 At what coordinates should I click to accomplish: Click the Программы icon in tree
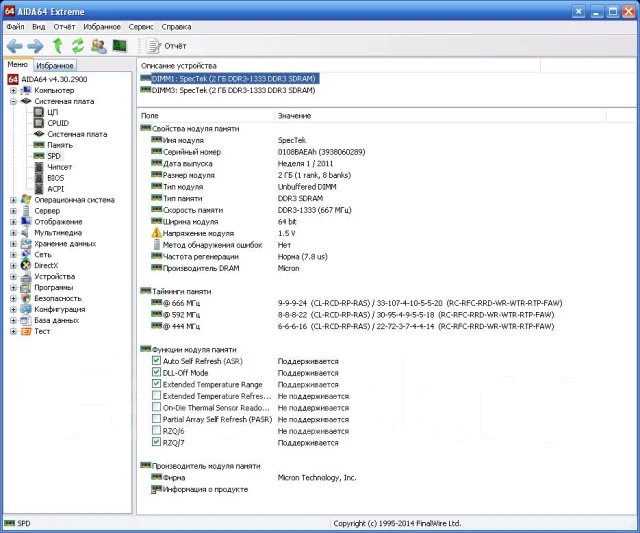coord(26,287)
